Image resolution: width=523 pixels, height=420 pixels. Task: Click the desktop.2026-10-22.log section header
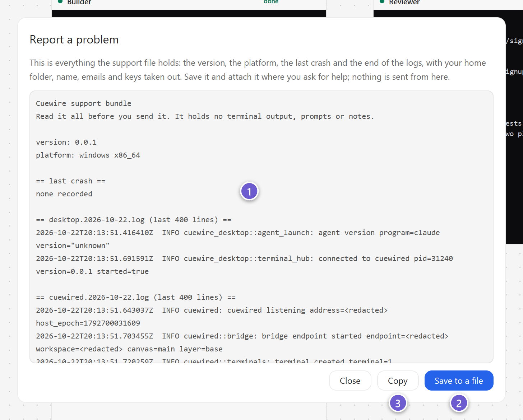pos(134,220)
